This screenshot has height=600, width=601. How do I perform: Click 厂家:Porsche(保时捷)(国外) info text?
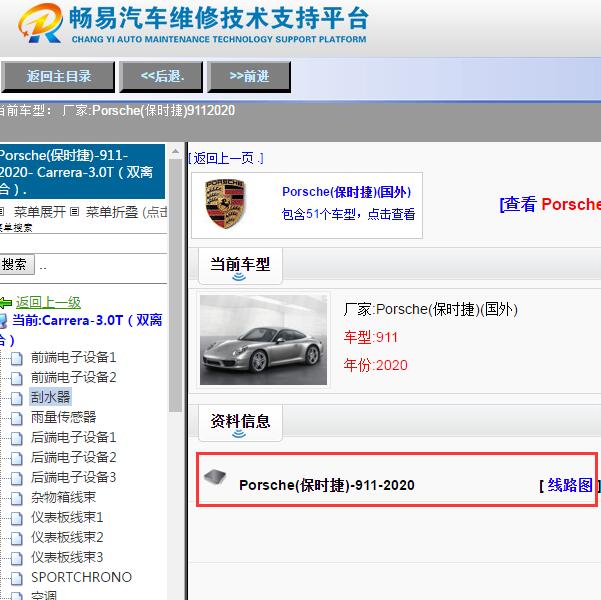tap(431, 309)
